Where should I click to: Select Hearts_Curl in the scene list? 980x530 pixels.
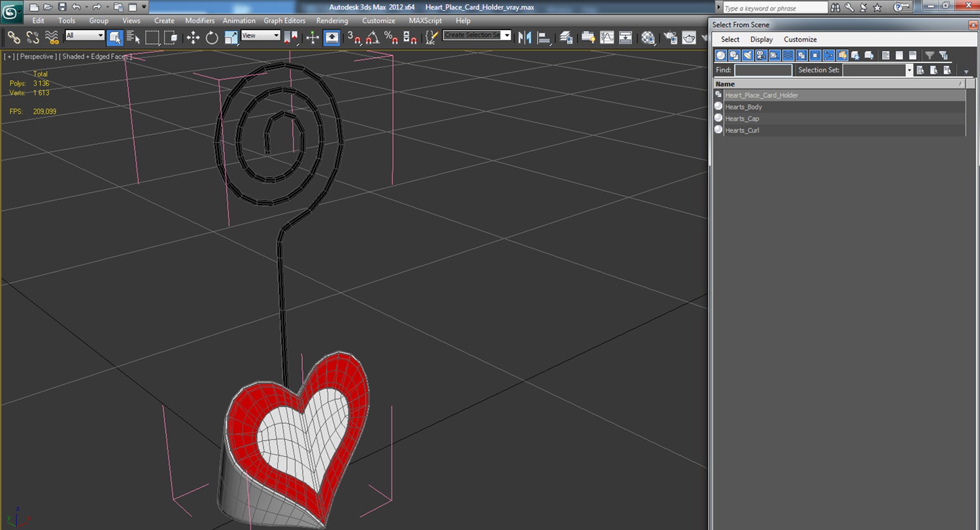pos(839,130)
